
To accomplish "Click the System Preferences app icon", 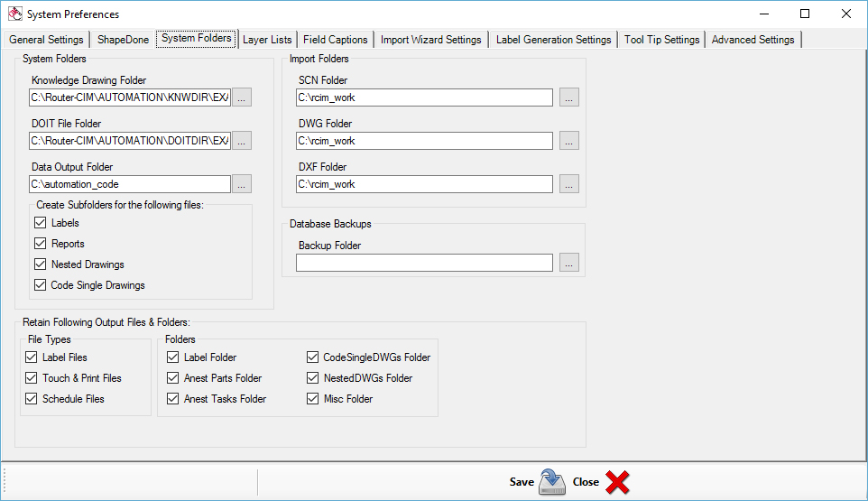I will pyautogui.click(x=15, y=14).
